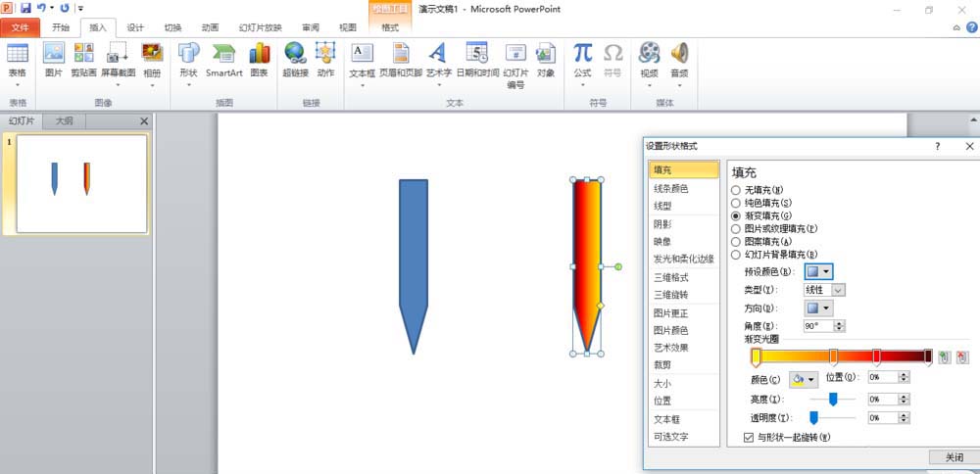Insert 艺术字 WordArt text
Image resolution: width=980 pixels, height=474 pixels.
pos(439,66)
